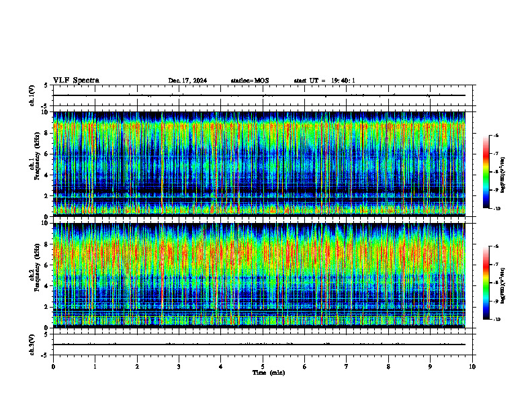Click the '-7' tick on ch.2 colorbar
The image size is (532, 411).
point(496,265)
